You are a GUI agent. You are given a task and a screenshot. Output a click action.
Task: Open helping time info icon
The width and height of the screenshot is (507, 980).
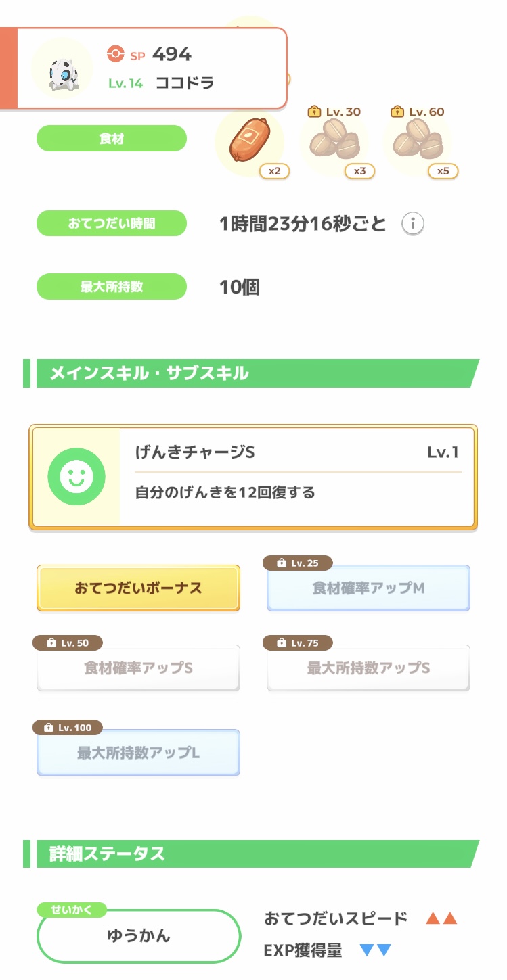(413, 223)
